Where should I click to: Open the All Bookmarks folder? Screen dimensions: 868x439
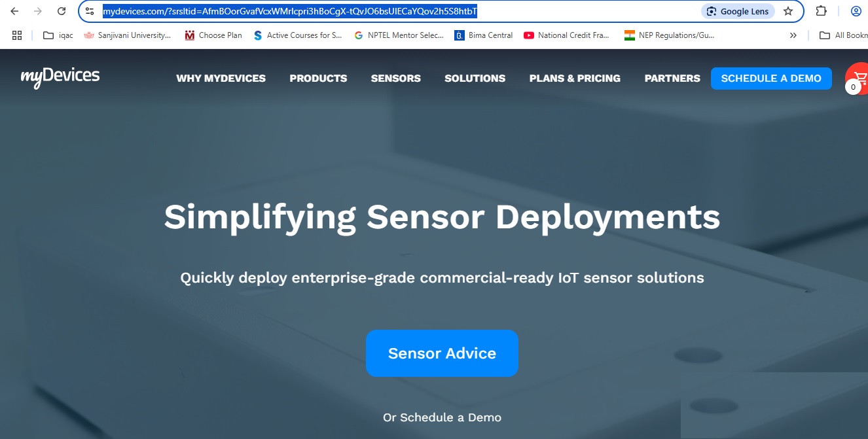click(x=844, y=35)
